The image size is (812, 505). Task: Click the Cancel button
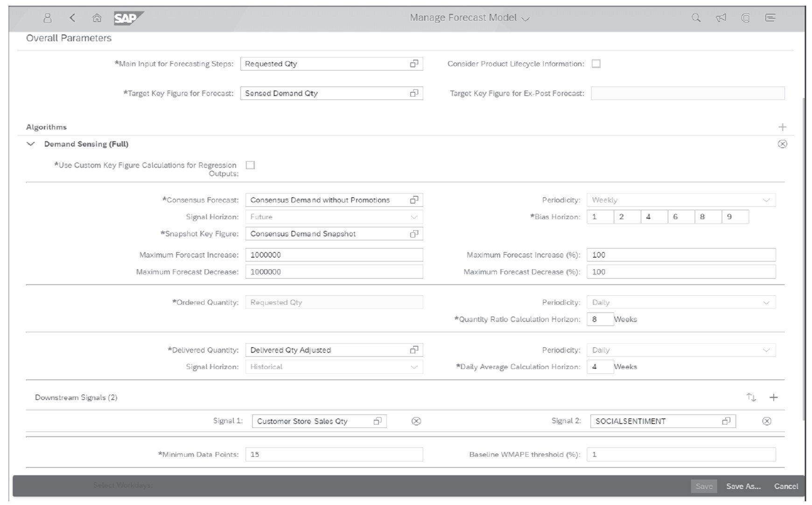tap(786, 486)
